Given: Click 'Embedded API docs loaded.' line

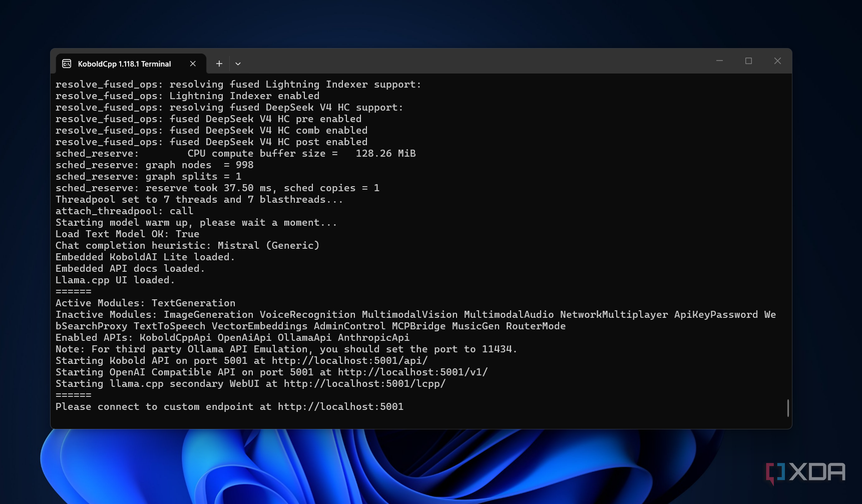Looking at the screenshot, I should (x=130, y=269).
